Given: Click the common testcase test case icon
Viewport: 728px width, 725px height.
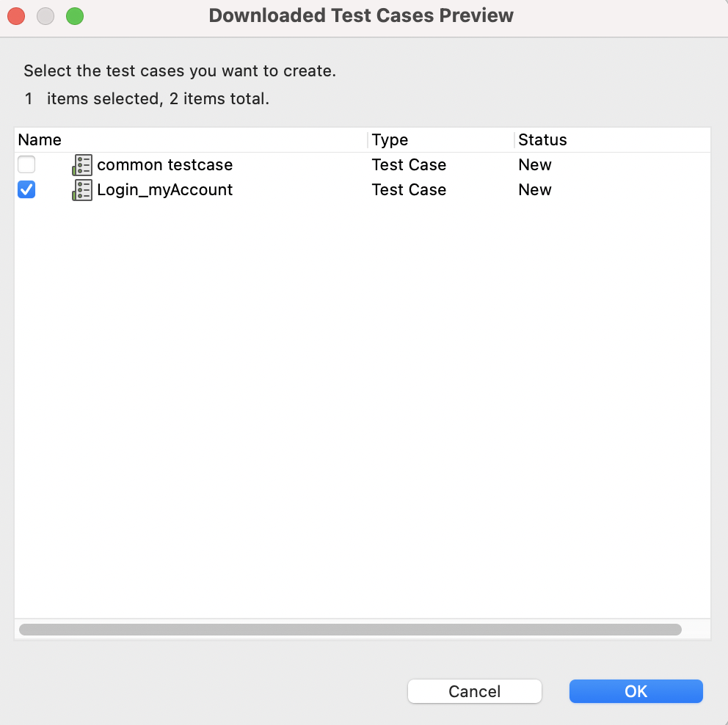Looking at the screenshot, I should 82,164.
